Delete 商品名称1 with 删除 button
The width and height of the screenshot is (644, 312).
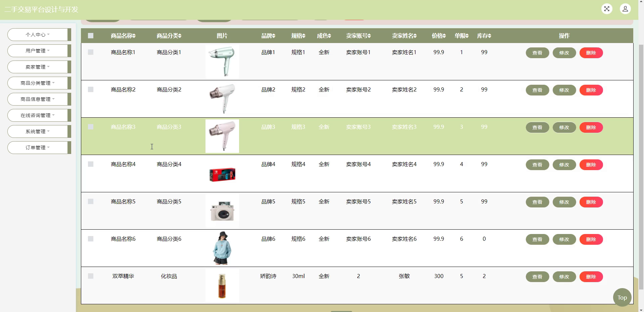pos(591,53)
